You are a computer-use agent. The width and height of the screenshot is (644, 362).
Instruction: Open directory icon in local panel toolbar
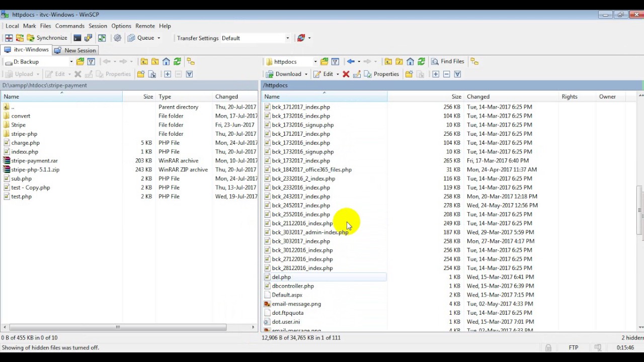[x=80, y=61]
